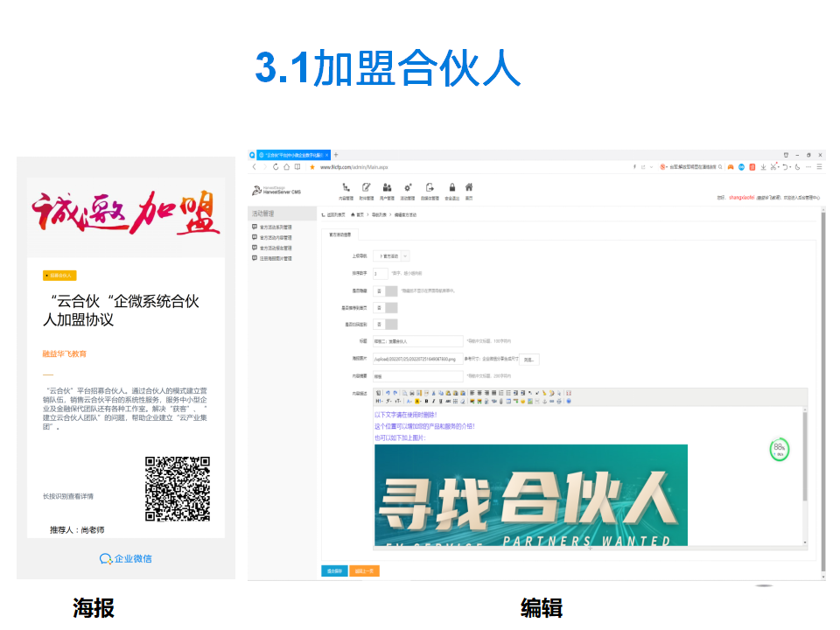840x630 pixels.
Task: Click the blue submit button below editor
Action: [x=334, y=571]
